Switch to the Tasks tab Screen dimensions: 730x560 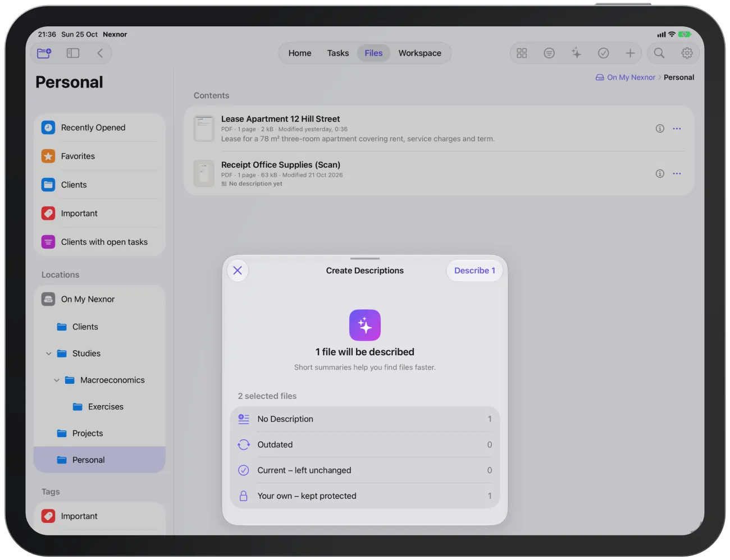click(x=338, y=53)
